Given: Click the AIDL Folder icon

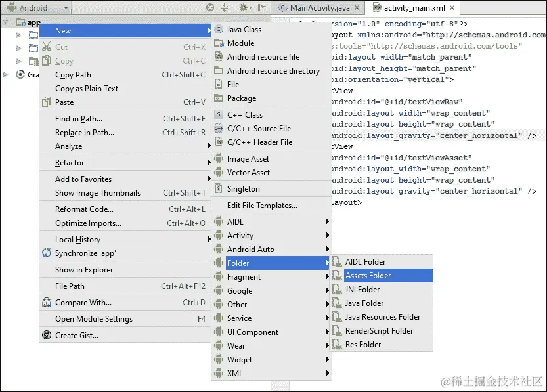Looking at the screenshot, I should tap(337, 261).
